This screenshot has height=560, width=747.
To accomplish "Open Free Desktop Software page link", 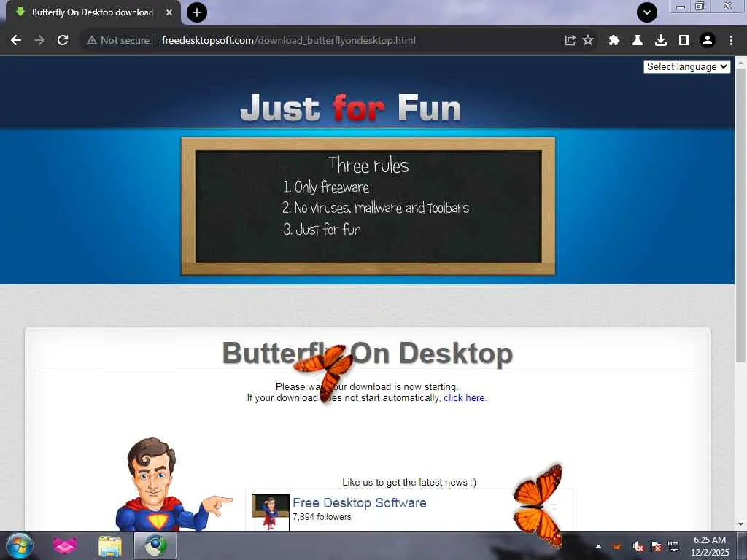I will pos(359,503).
